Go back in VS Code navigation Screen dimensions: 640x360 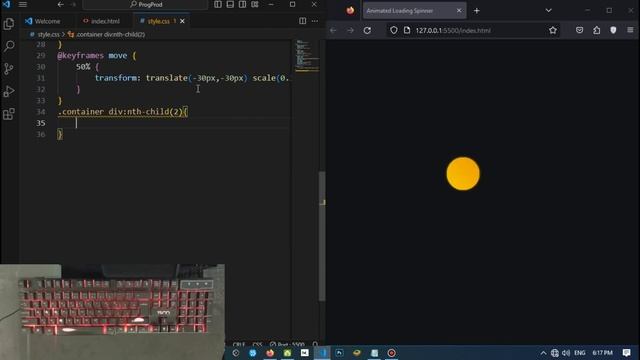pos(60,4)
